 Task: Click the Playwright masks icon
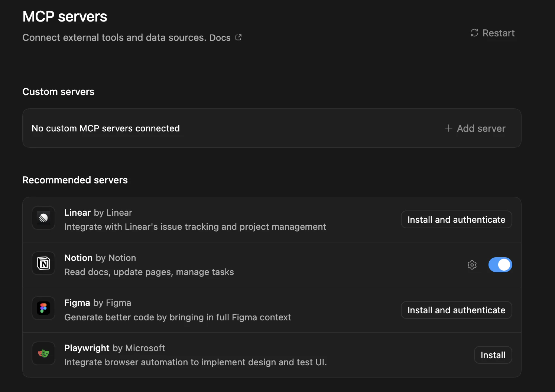coord(43,353)
